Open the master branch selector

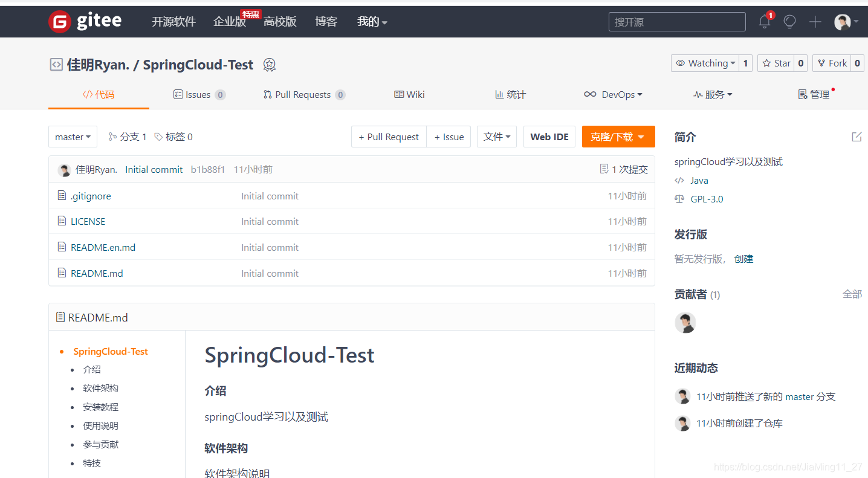73,137
